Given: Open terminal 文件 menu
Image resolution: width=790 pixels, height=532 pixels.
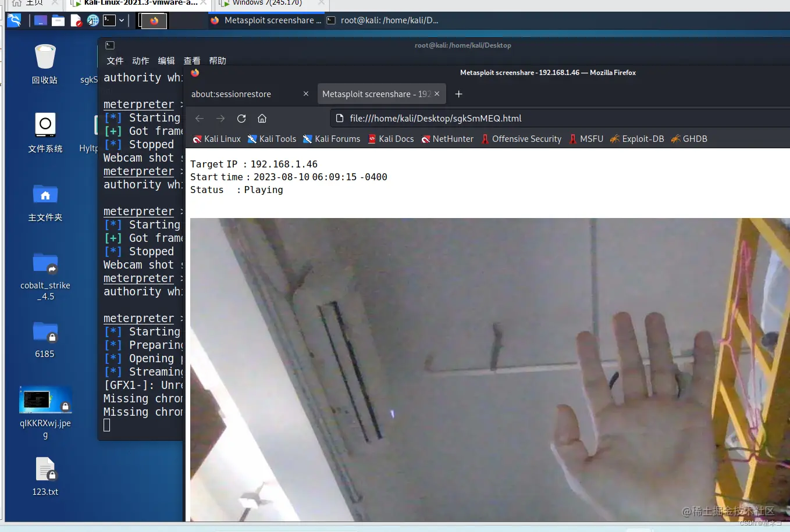Looking at the screenshot, I should tap(115, 60).
